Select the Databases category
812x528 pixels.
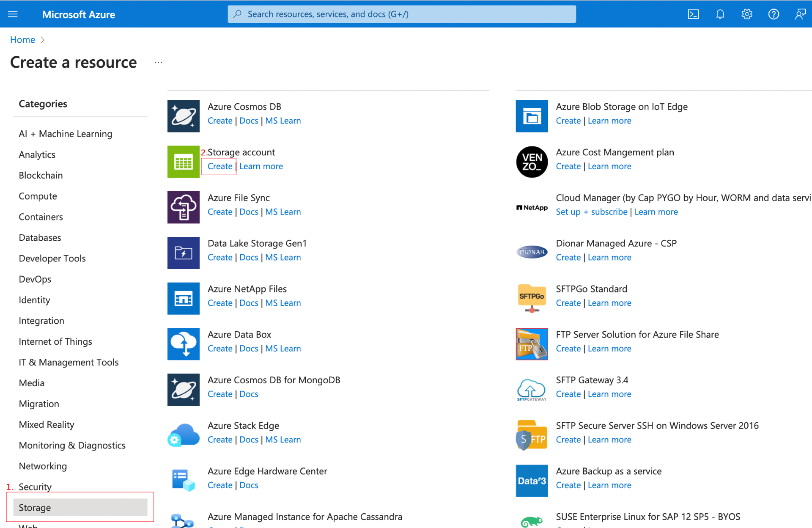click(x=40, y=238)
